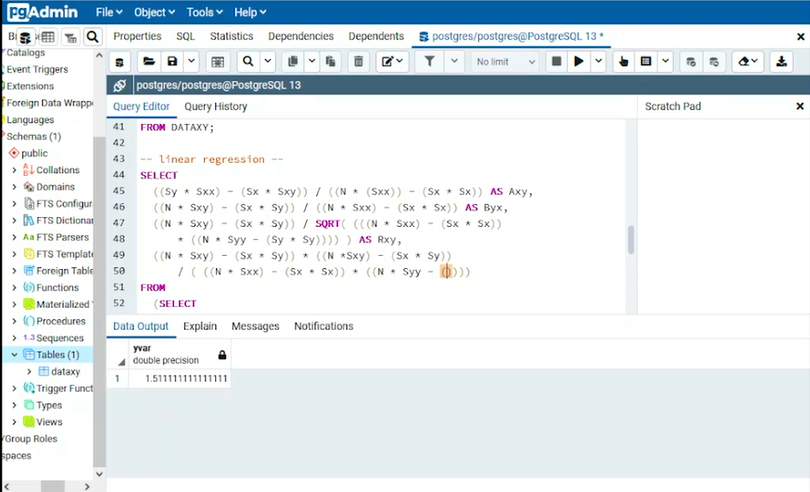Open the filter options dropdown arrow
The height and width of the screenshot is (492, 810).
(x=454, y=62)
